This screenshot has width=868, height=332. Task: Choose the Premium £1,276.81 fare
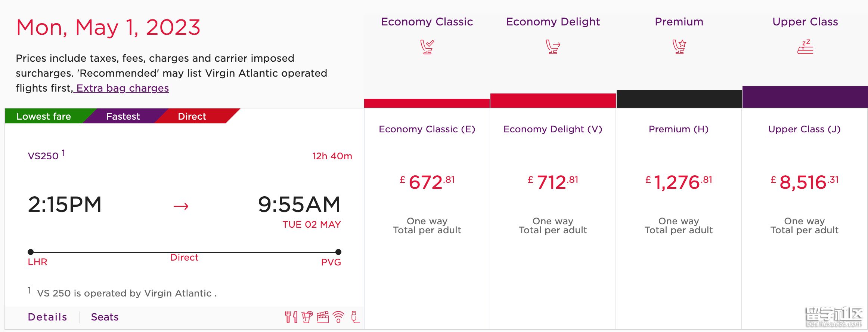679,182
